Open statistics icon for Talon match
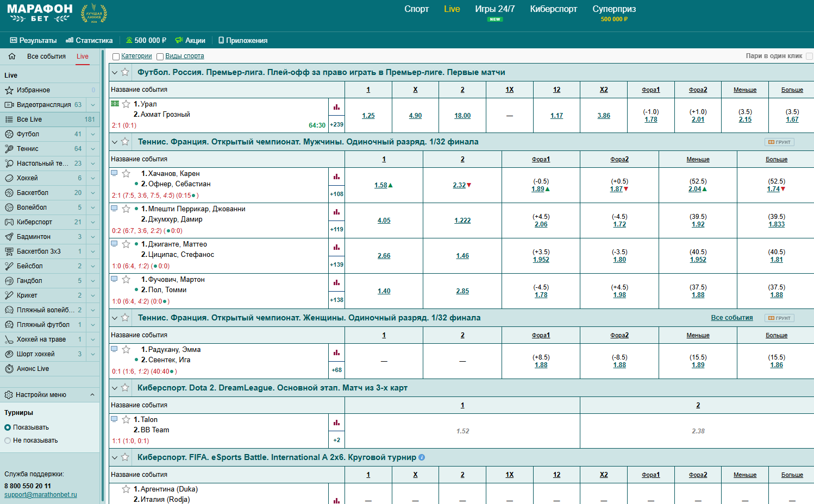 336,423
